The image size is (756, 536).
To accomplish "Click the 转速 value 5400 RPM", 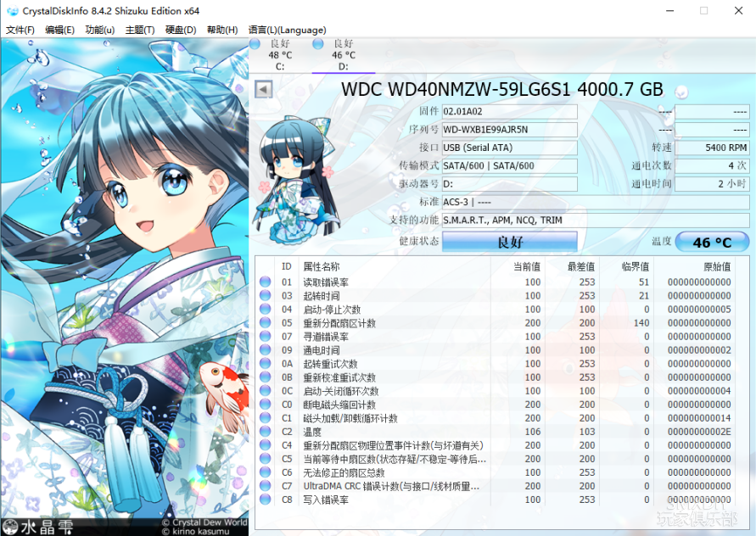I will coord(712,148).
